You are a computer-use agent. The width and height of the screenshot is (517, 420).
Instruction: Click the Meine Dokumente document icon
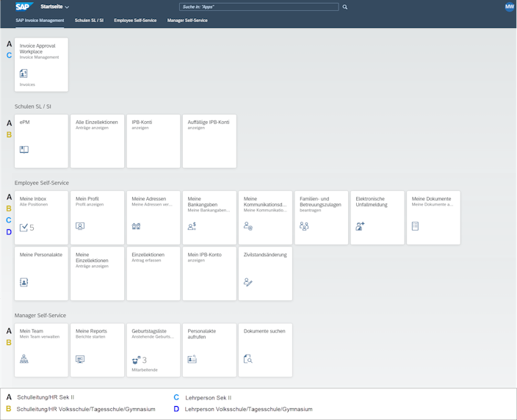(x=415, y=226)
